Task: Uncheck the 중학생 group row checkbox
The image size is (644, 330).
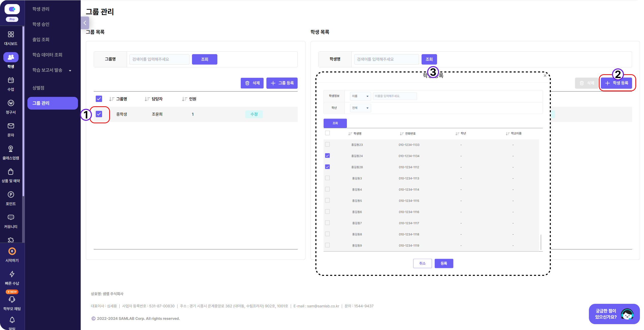Action: tap(99, 114)
